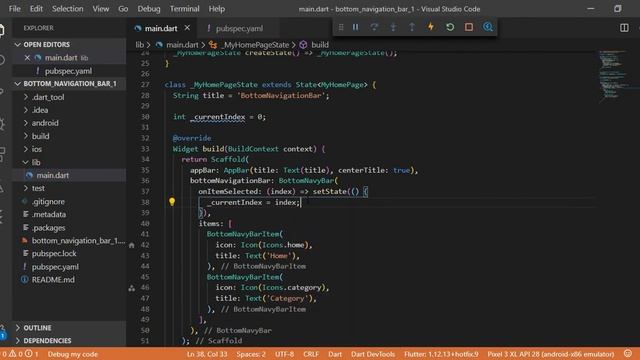Image resolution: width=640 pixels, height=360 pixels.
Task: Collapse the lib folder
Action: [x=69, y=162]
